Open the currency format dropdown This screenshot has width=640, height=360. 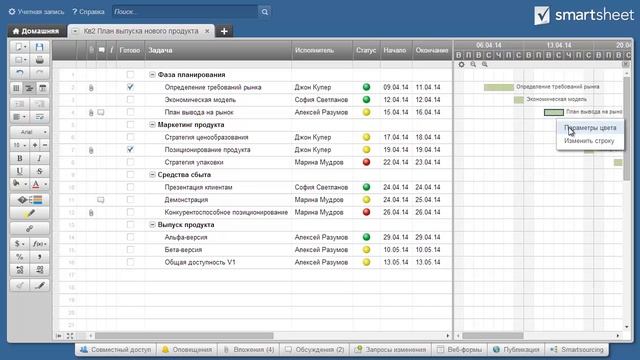(19, 244)
